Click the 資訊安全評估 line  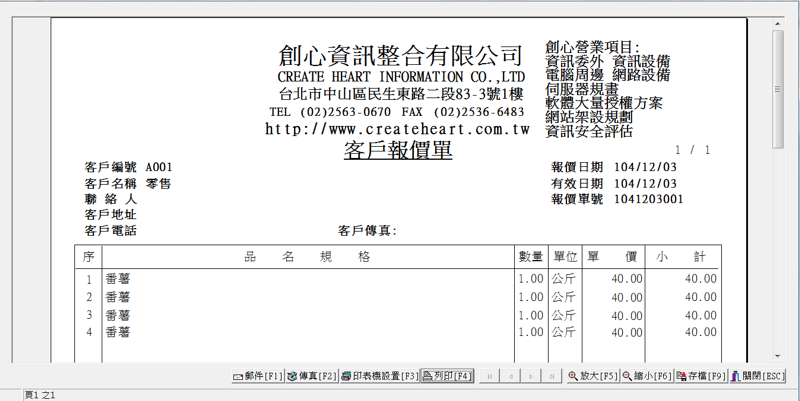(x=589, y=131)
